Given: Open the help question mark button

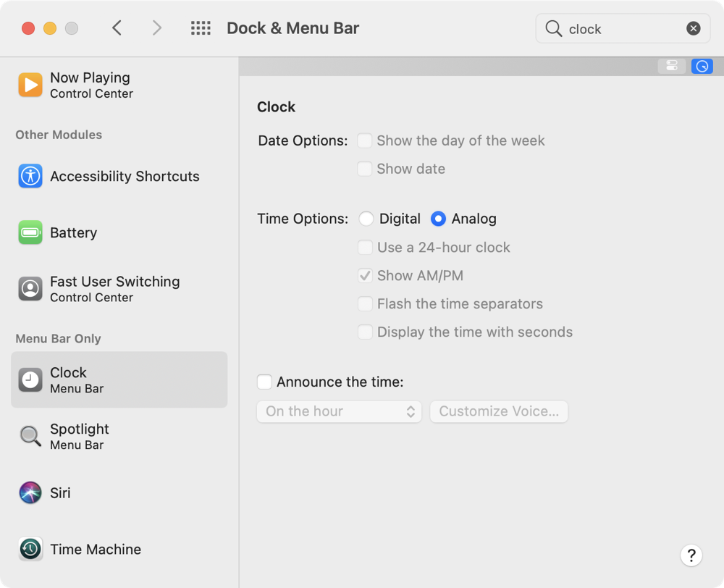Looking at the screenshot, I should (691, 555).
